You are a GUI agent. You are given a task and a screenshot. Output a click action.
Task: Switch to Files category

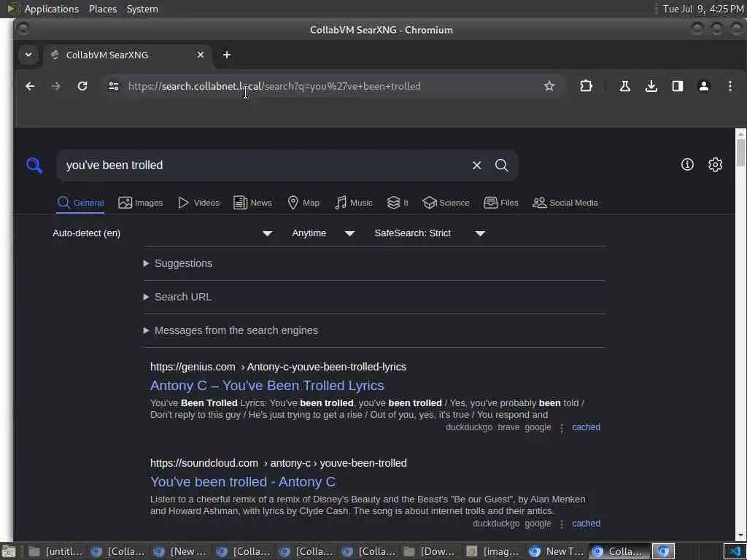pyautogui.click(x=500, y=203)
